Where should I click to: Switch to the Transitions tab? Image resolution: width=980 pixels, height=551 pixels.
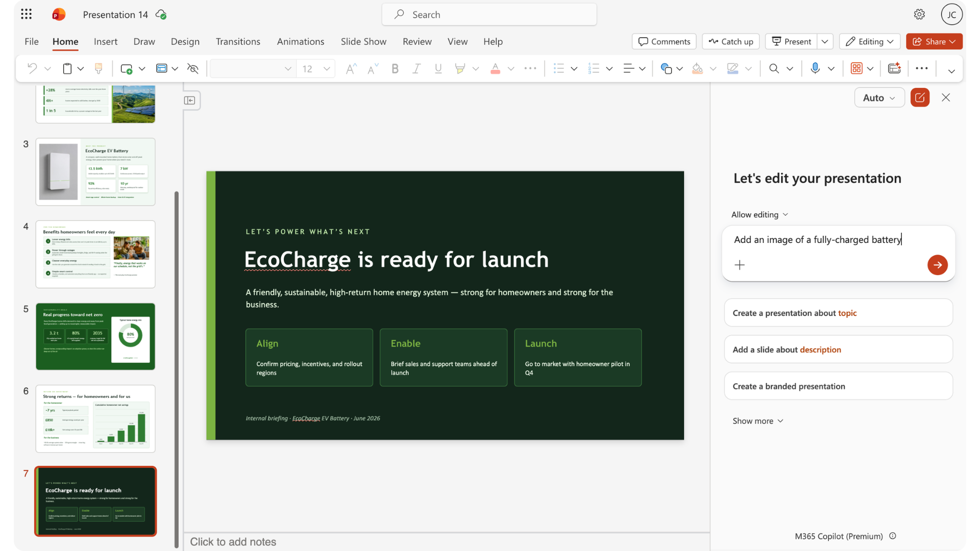pos(238,41)
